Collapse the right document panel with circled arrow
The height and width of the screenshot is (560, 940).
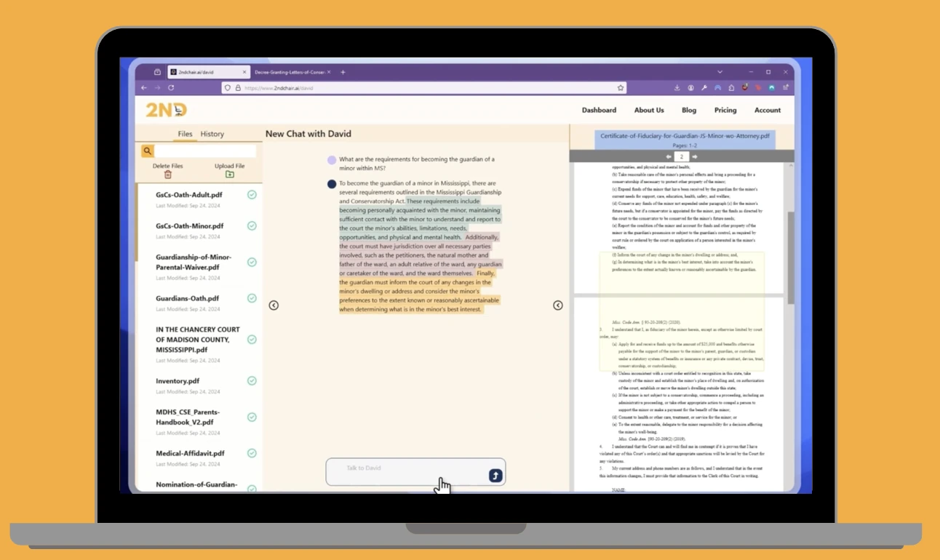tap(558, 305)
